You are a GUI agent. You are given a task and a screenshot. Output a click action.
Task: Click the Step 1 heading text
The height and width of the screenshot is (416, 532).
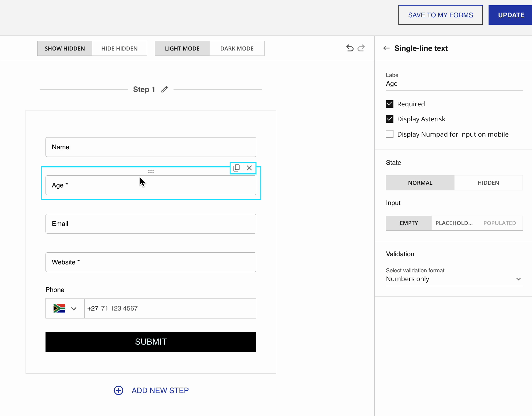point(144,89)
